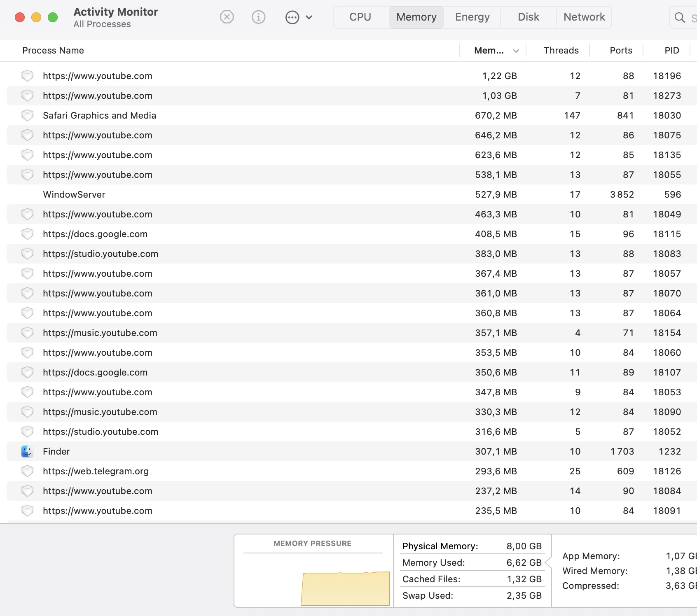Click shield icon for PID 18115 row

(x=27, y=234)
